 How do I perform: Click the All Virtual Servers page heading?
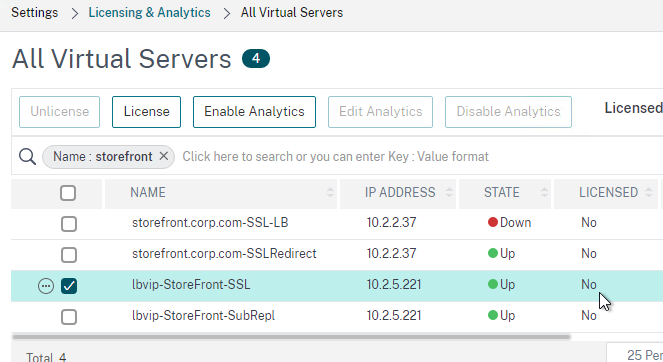tap(122, 58)
